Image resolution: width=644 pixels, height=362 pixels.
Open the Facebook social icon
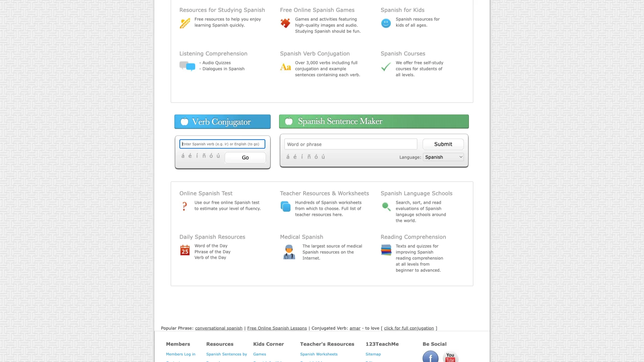(430, 357)
